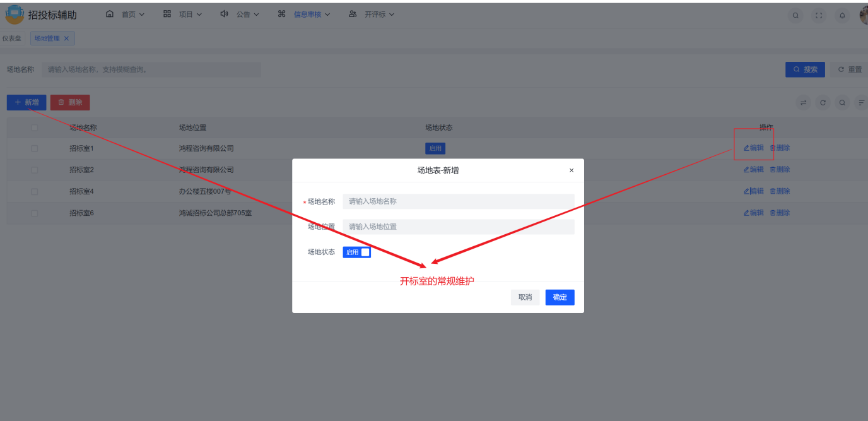Select the checkbox for 招标室2 row
Screen dimensions: 868x421
point(34,169)
